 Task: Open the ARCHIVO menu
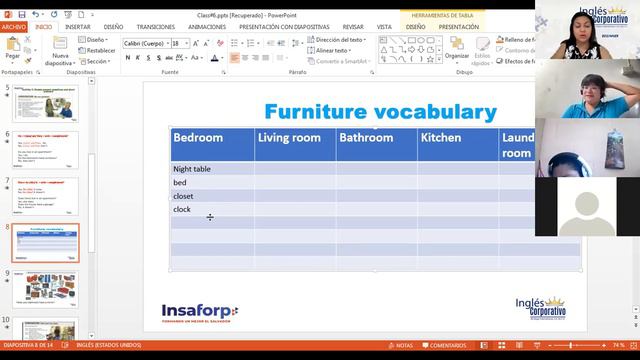(14, 27)
